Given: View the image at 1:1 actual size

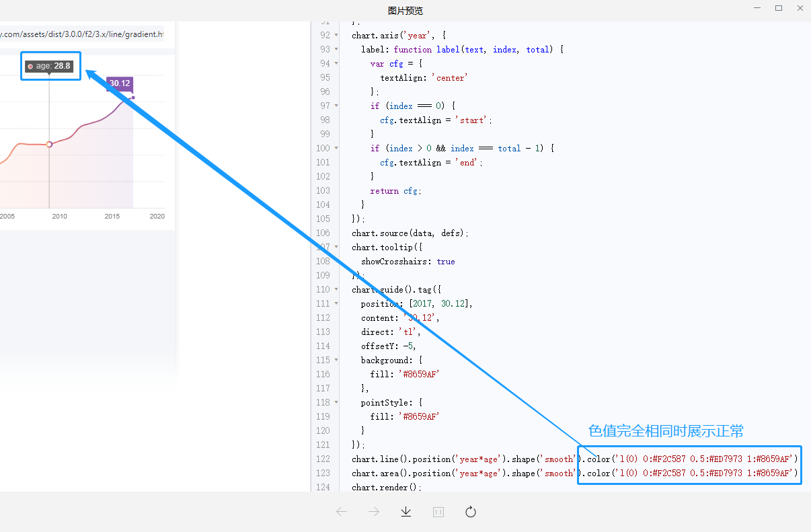Looking at the screenshot, I should pos(438,512).
